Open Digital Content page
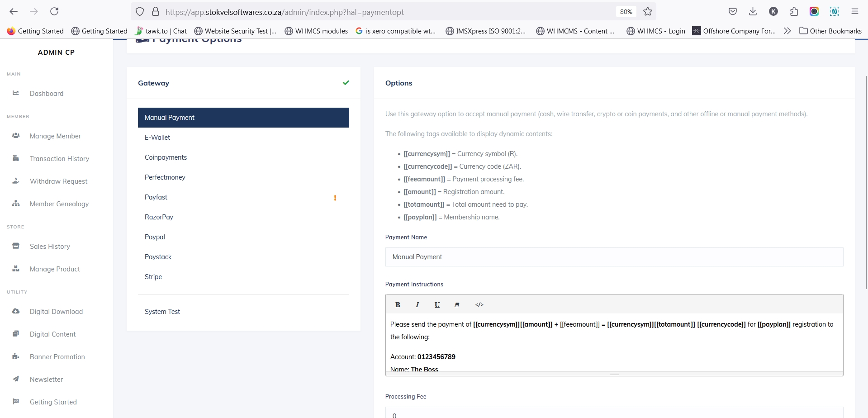868x418 pixels. pos(52,334)
